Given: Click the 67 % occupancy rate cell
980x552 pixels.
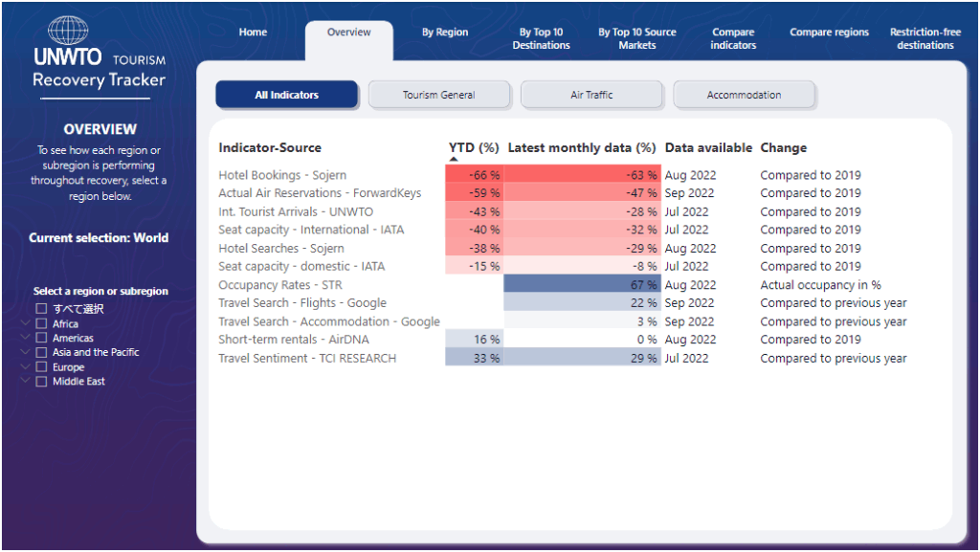Looking at the screenshot, I should (x=583, y=285).
